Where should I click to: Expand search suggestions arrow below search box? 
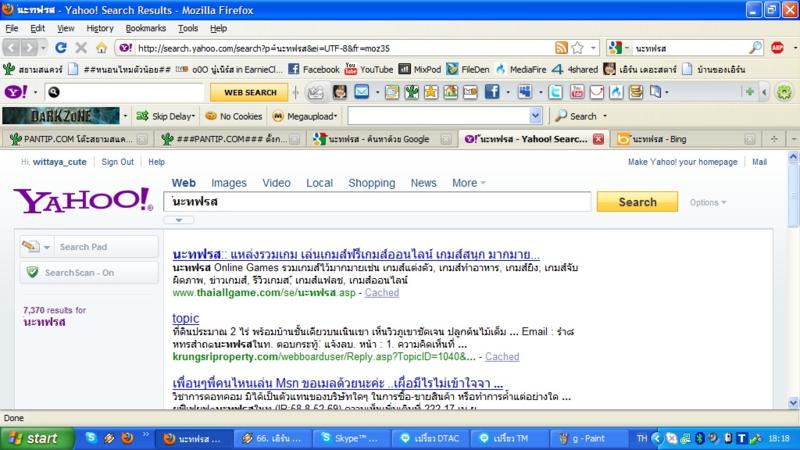179,220
